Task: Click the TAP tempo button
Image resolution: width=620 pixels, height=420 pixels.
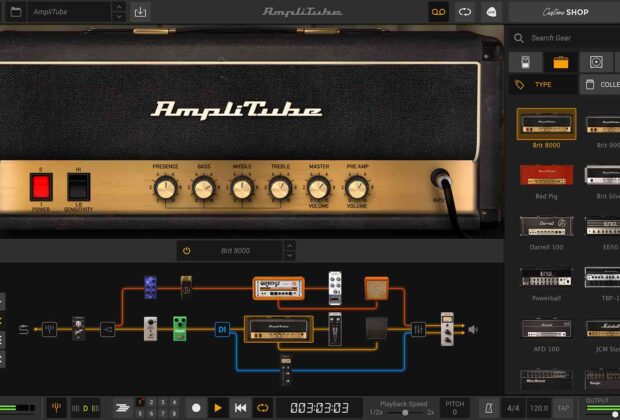Action: tap(563, 408)
